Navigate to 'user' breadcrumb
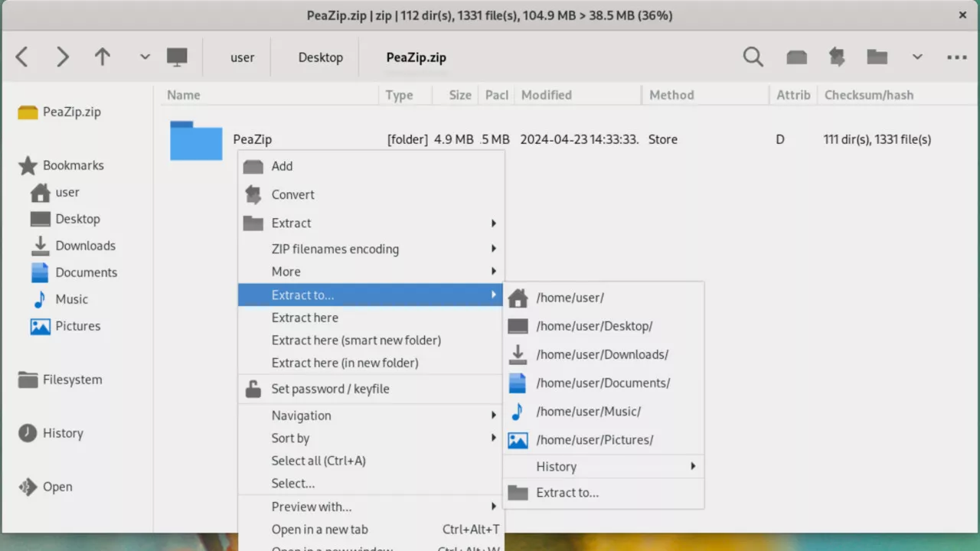 tap(242, 57)
